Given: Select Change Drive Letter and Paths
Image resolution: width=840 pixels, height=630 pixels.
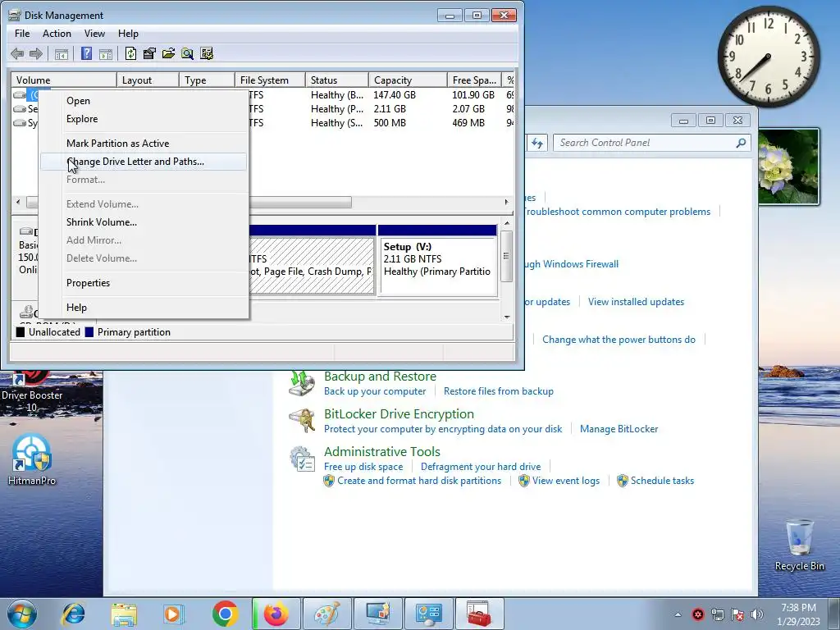Looking at the screenshot, I should (x=144, y=162).
